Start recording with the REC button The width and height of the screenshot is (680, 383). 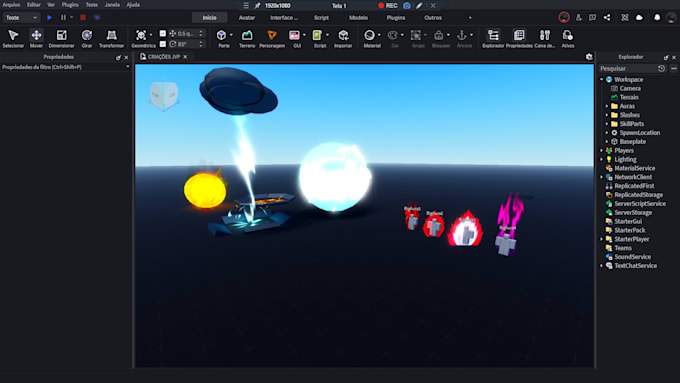click(388, 6)
